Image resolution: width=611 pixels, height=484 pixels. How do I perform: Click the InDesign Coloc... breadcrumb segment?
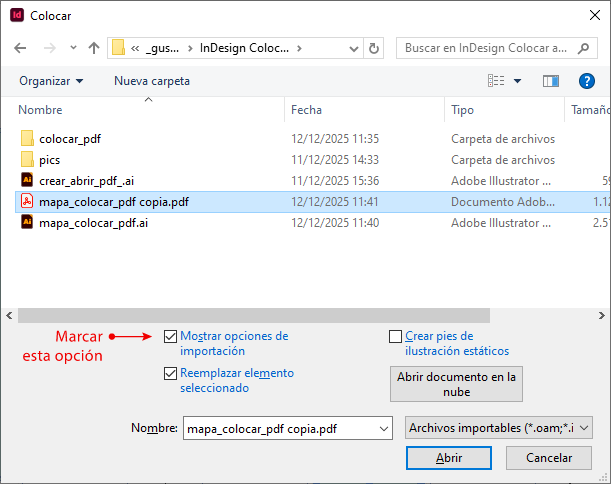(x=244, y=48)
